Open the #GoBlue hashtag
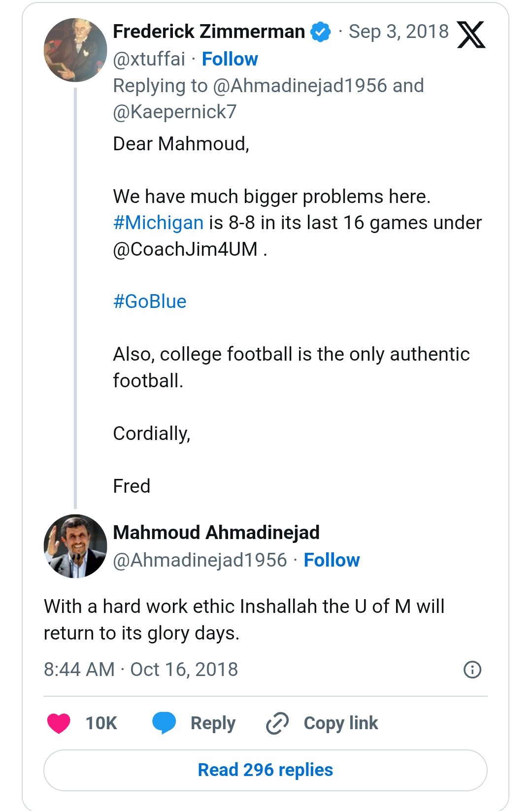Screen dimensions: 532x811 pos(150,302)
